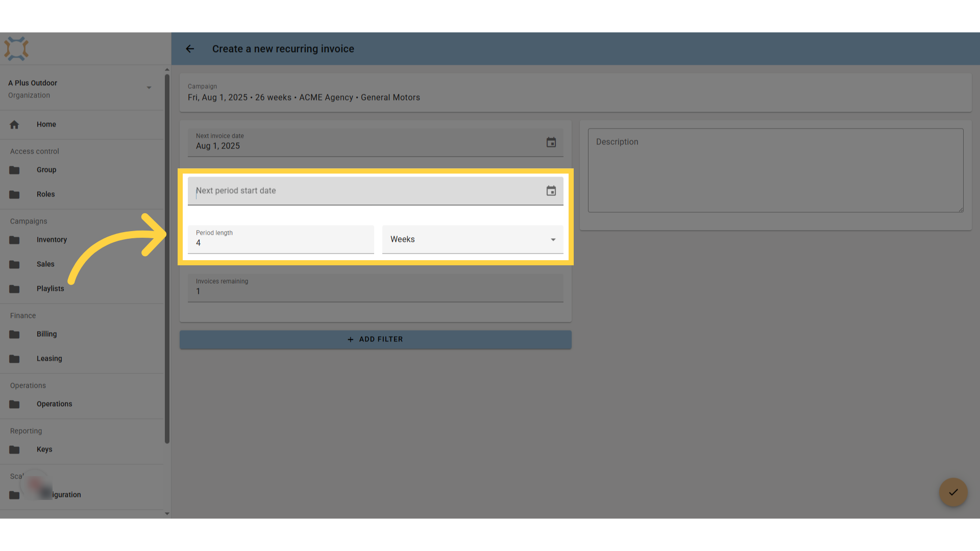This screenshot has width=980, height=551.
Task: Click the app logo at top left
Action: pyautogui.click(x=16, y=49)
